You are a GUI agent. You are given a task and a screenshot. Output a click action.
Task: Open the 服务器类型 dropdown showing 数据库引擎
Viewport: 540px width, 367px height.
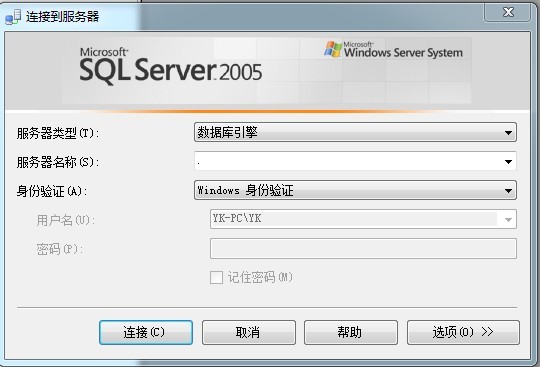pos(355,132)
